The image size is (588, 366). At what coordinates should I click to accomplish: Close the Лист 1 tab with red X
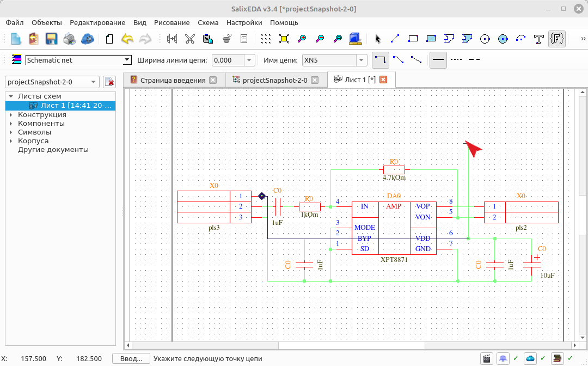pyautogui.click(x=383, y=80)
